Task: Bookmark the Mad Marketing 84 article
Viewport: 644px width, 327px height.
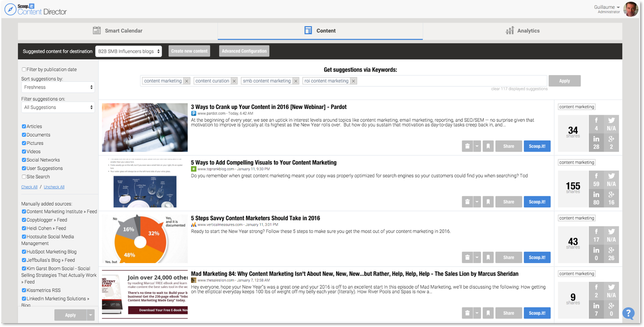Action: 488,313
